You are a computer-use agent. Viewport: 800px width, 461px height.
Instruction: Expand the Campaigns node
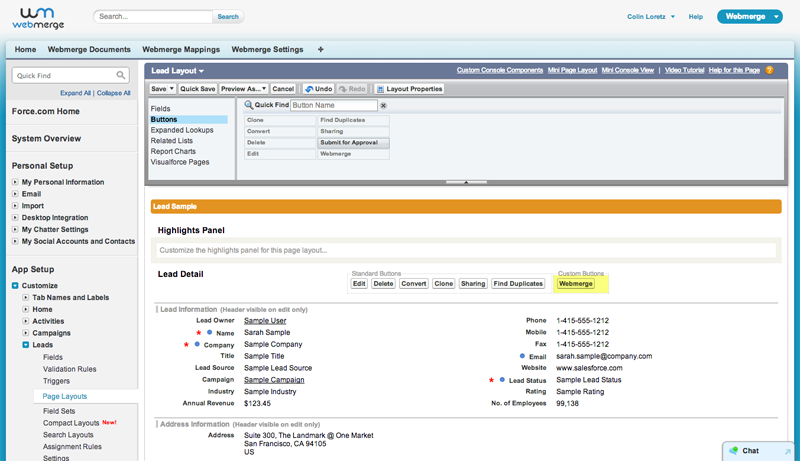(x=26, y=333)
